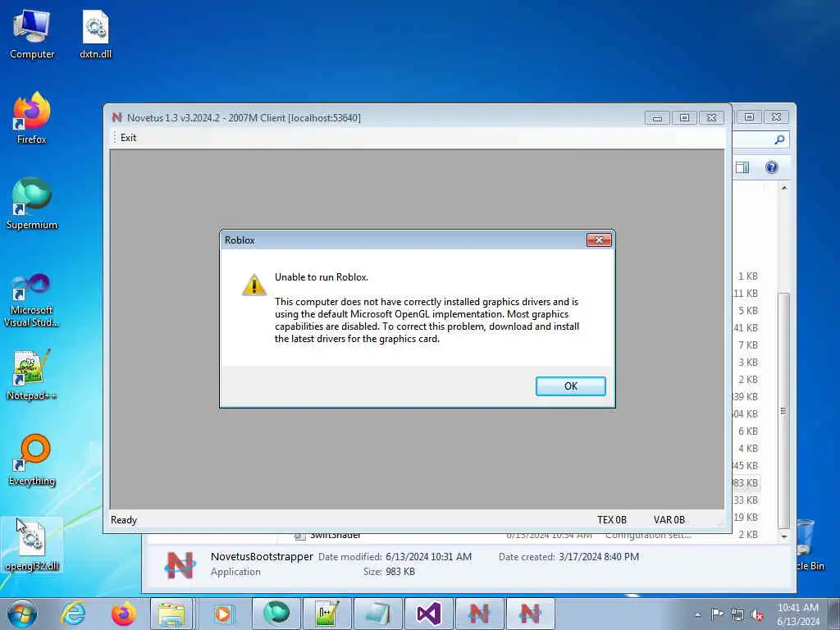Screen dimensions: 840x630
Task: Open Explorer help question mark button
Action: tap(771, 167)
